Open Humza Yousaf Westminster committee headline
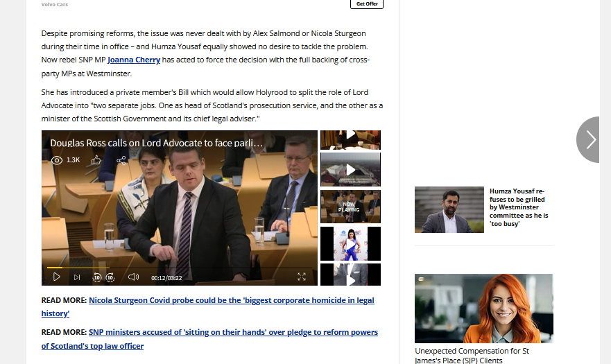This screenshot has width=611, height=364. coord(519,207)
